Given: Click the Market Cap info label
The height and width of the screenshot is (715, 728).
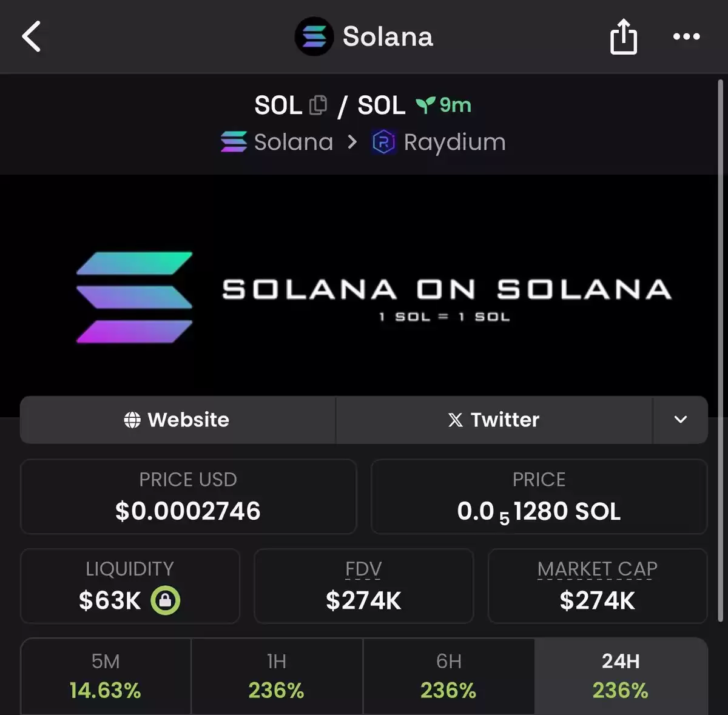Looking at the screenshot, I should [x=597, y=569].
